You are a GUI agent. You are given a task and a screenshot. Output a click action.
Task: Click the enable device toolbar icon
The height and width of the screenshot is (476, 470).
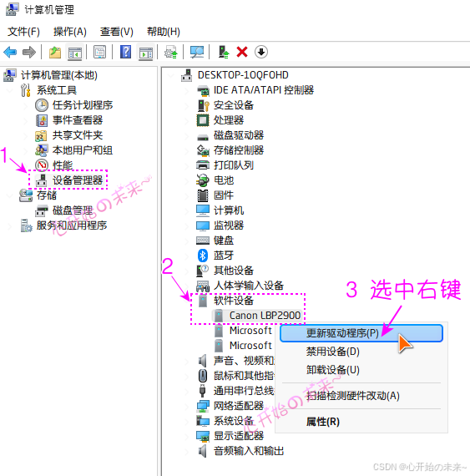tap(224, 52)
